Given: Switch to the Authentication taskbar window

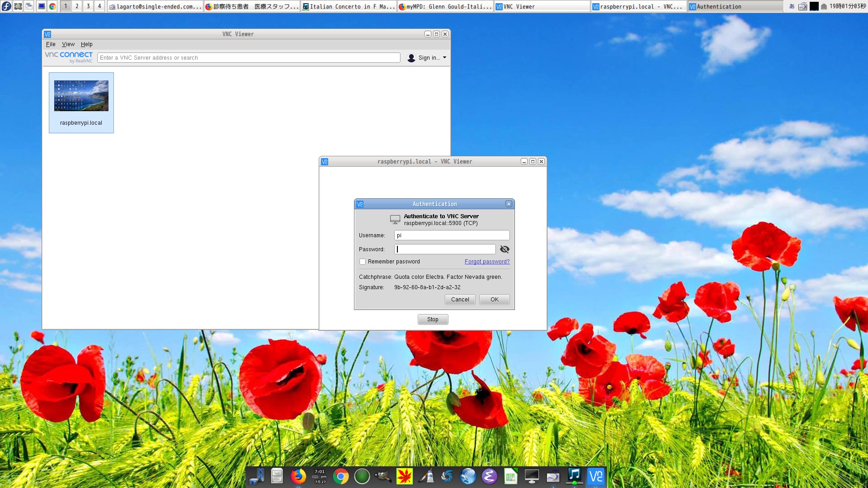Looking at the screenshot, I should pos(732,6).
